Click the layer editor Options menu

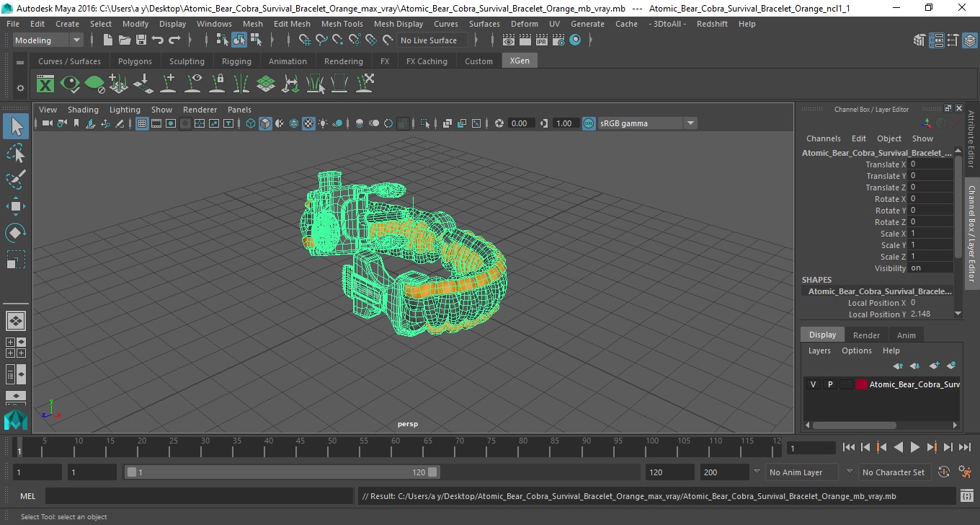pos(857,350)
